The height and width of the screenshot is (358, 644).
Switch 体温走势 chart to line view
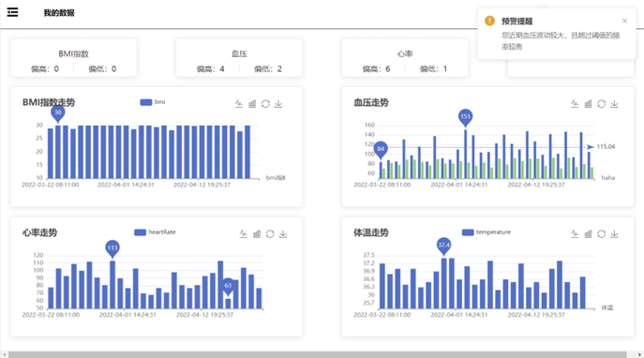pos(575,234)
